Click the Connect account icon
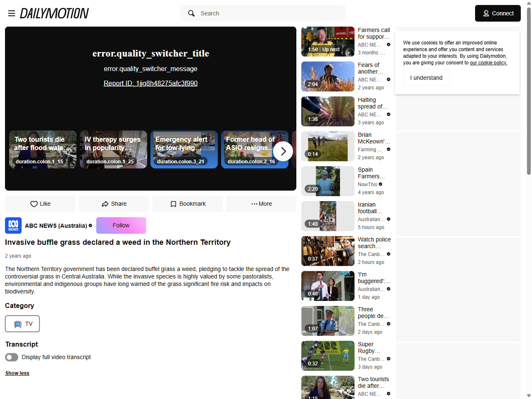This screenshot has height=399, width=532. pyautogui.click(x=485, y=13)
